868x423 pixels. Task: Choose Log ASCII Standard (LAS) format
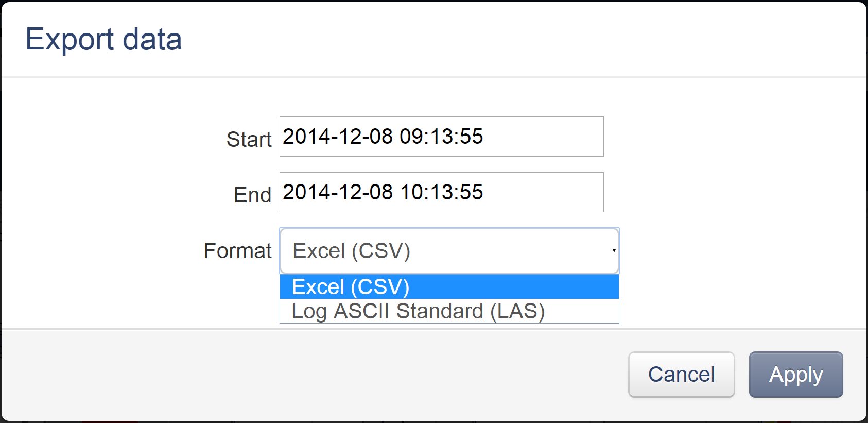(418, 311)
